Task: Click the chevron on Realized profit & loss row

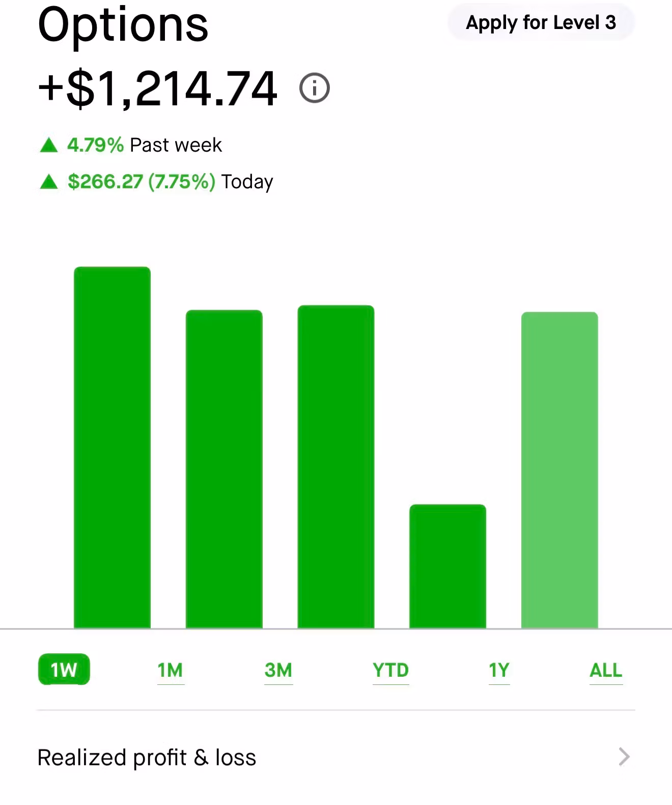Action: coord(624,757)
